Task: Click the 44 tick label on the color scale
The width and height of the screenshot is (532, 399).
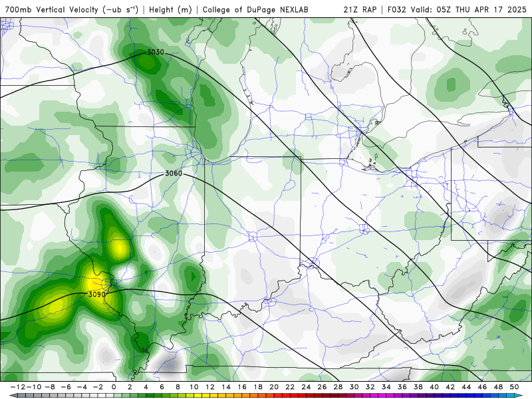Action: 466,387
